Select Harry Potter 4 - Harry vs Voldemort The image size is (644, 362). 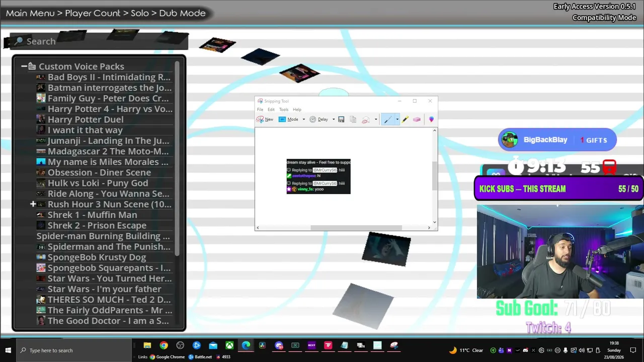click(104, 109)
